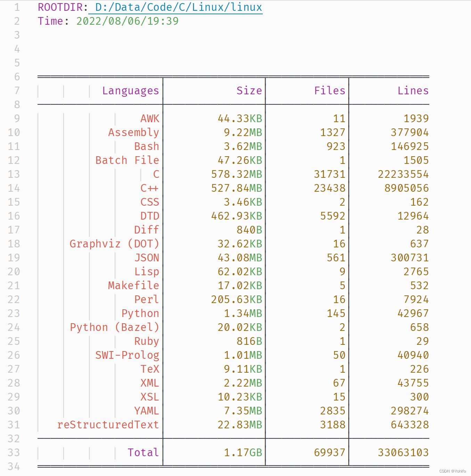This screenshot has height=476, width=471.
Task: Click the 578.32MB size value
Action: 236,174
